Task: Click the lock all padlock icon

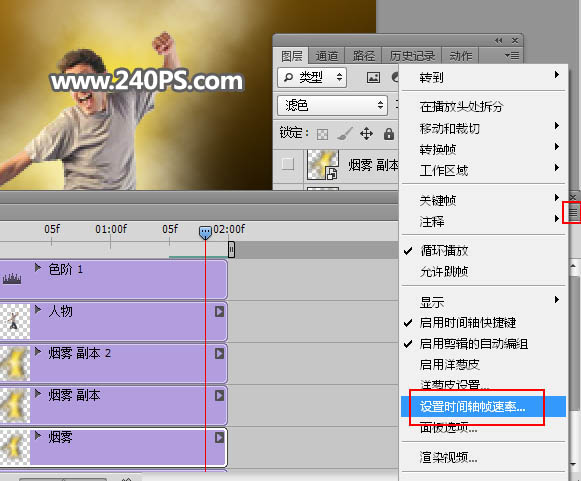Action: click(389, 133)
